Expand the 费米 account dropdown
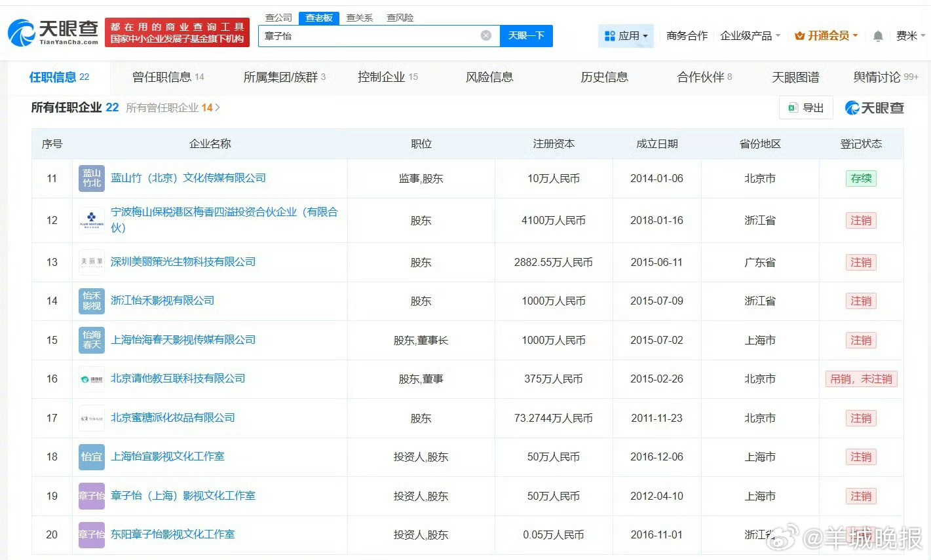 (x=911, y=36)
